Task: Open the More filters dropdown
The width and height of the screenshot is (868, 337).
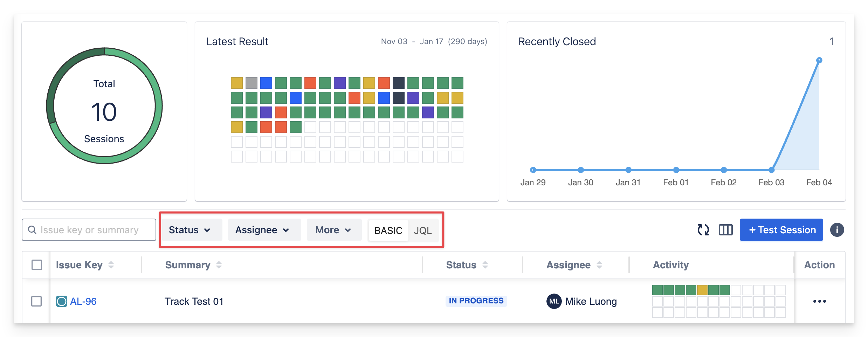Action: 334,230
